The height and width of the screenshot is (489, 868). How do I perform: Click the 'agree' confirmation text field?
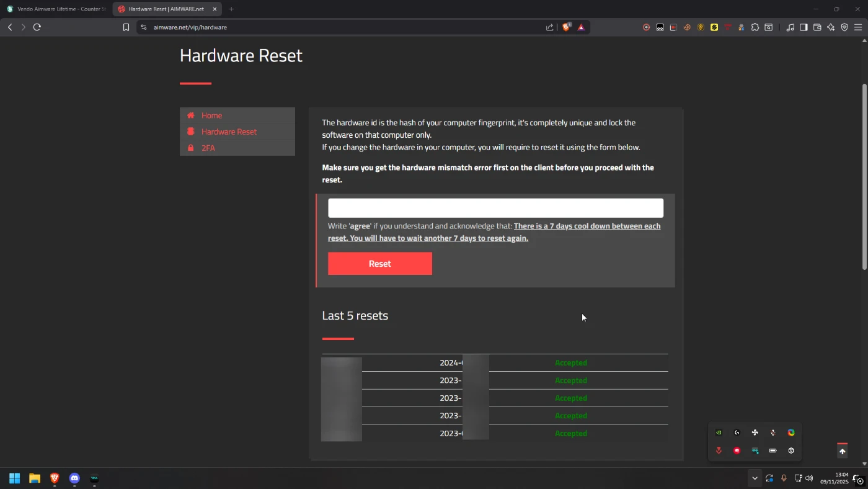(x=495, y=208)
